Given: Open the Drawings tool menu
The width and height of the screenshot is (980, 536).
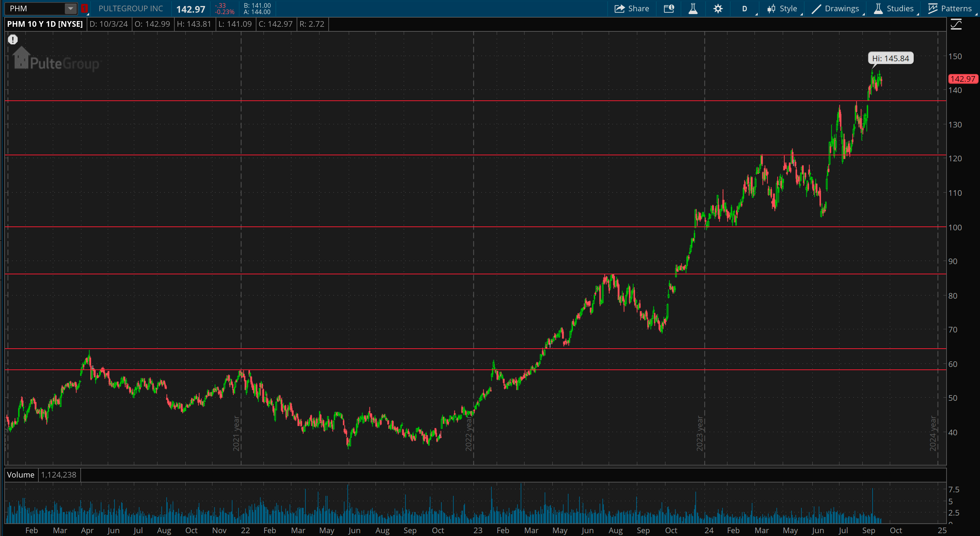Looking at the screenshot, I should pos(836,8).
